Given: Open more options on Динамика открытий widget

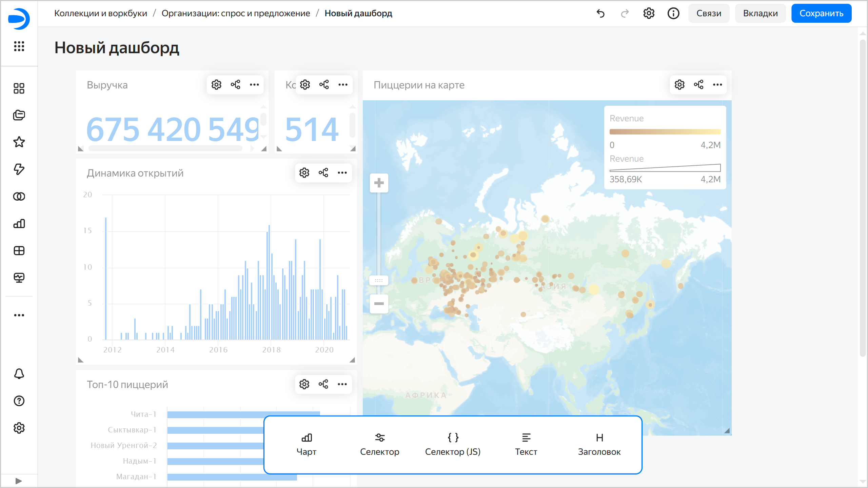Looking at the screenshot, I should 342,173.
